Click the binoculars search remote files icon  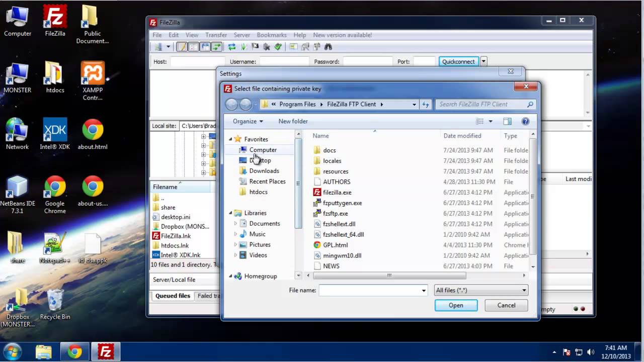328,47
